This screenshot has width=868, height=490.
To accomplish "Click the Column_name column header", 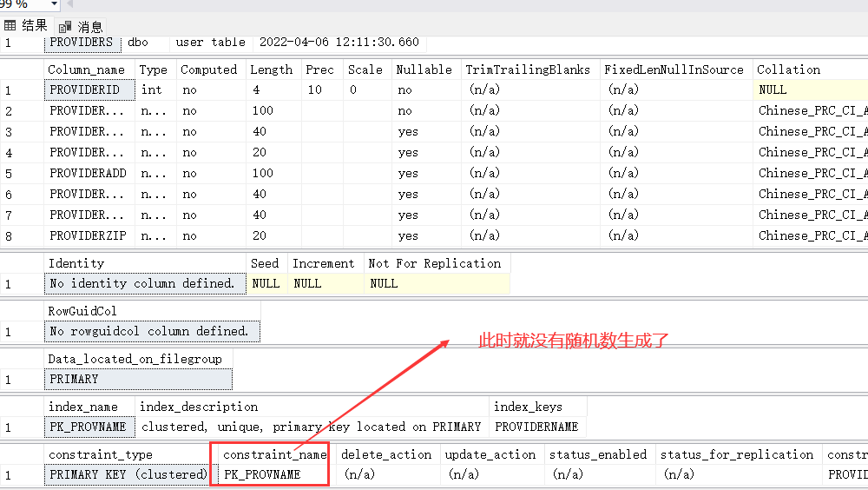I will point(87,70).
